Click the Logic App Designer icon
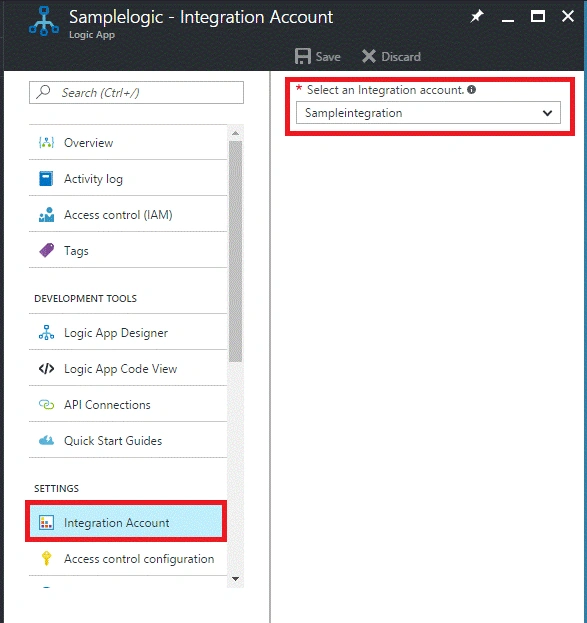Viewport: 587px width, 623px height. click(46, 333)
